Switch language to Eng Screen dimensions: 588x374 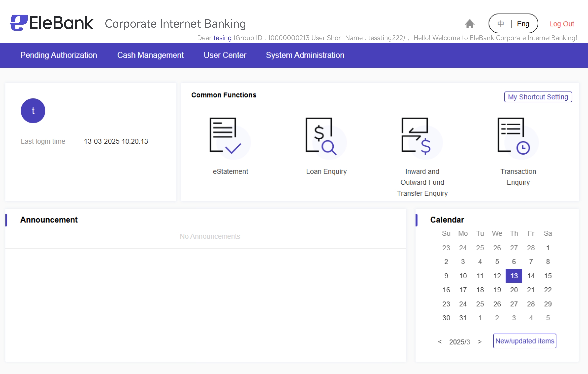(x=523, y=24)
